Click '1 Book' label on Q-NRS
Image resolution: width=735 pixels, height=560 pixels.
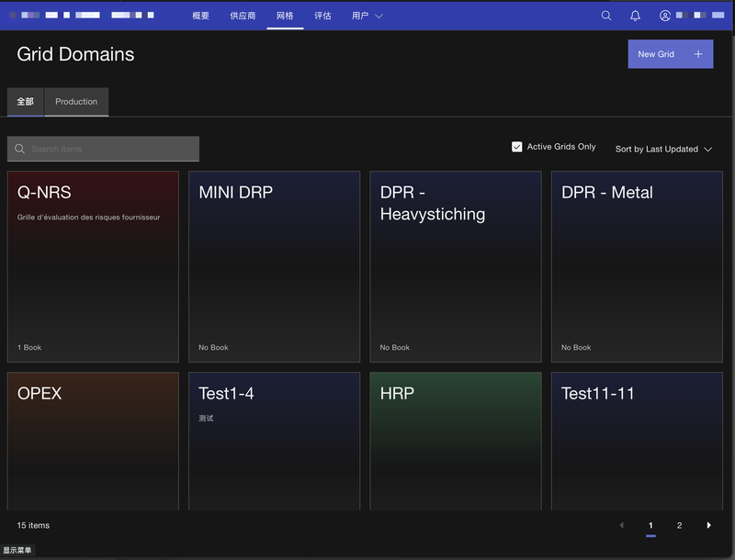tap(29, 347)
